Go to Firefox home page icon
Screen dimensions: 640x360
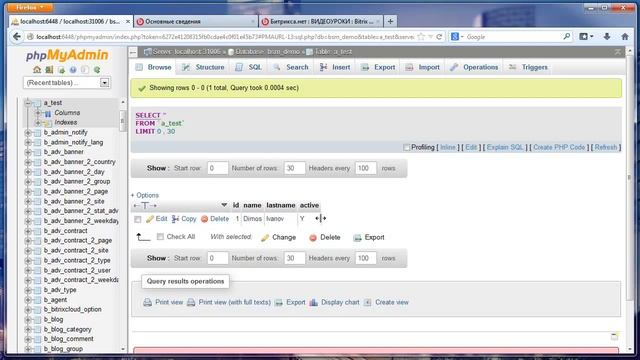625,37
